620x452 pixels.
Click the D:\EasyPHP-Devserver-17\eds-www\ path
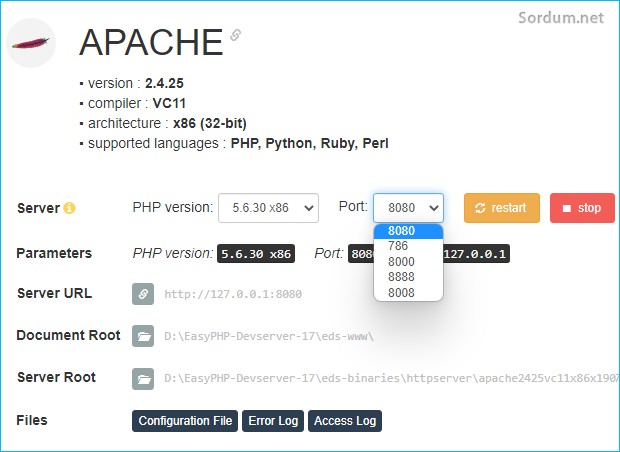coord(269,337)
